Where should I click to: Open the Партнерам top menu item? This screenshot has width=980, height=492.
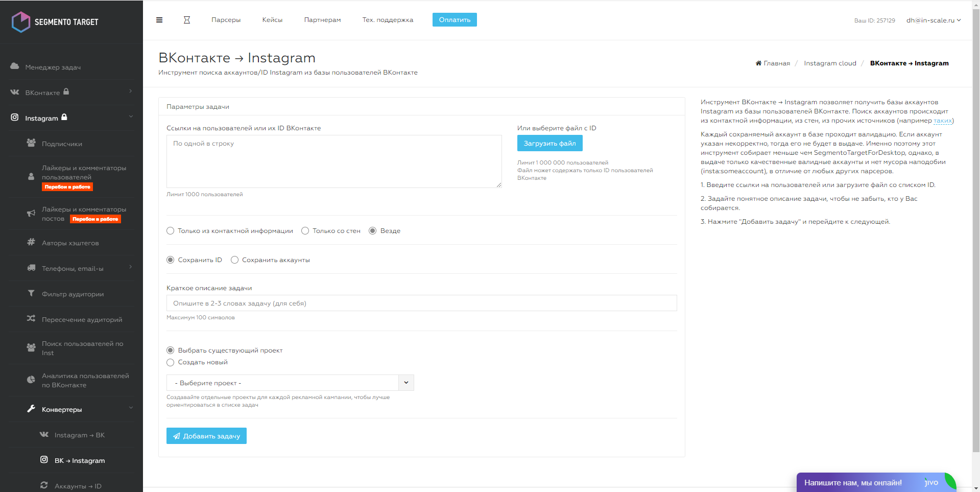click(x=322, y=20)
